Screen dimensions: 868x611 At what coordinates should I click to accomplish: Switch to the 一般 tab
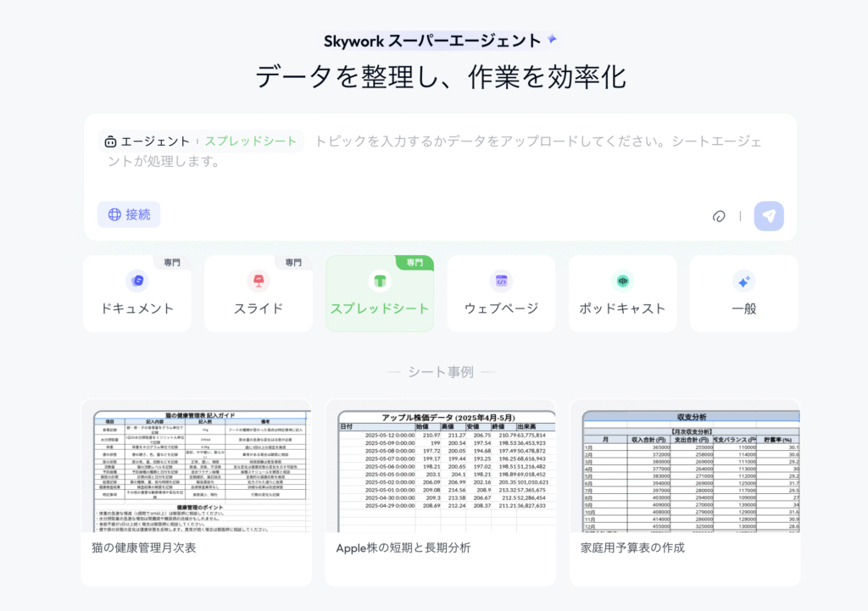tap(744, 293)
